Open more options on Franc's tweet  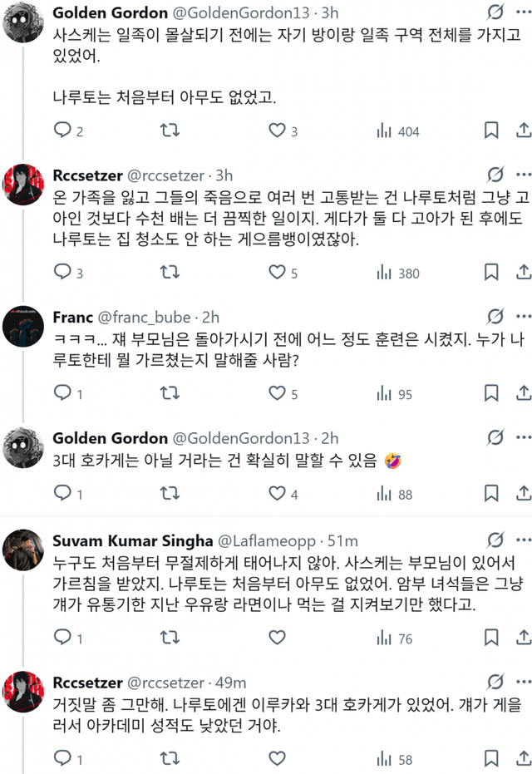525,316
